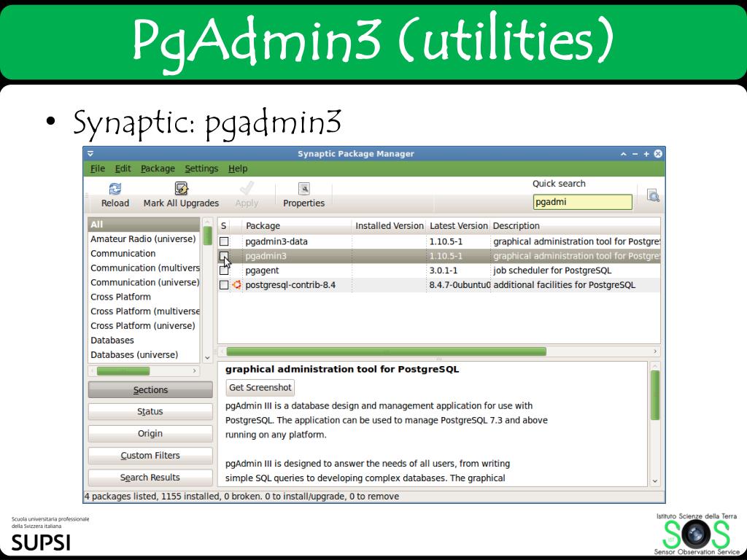Click the search magnifier icon beside Quick search

(653, 195)
